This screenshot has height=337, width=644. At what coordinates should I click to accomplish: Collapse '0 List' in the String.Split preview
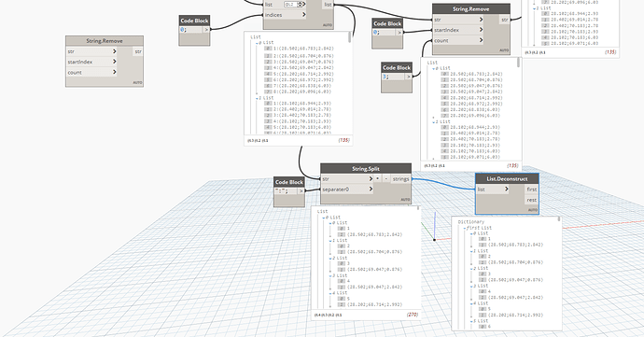[x=324, y=218]
